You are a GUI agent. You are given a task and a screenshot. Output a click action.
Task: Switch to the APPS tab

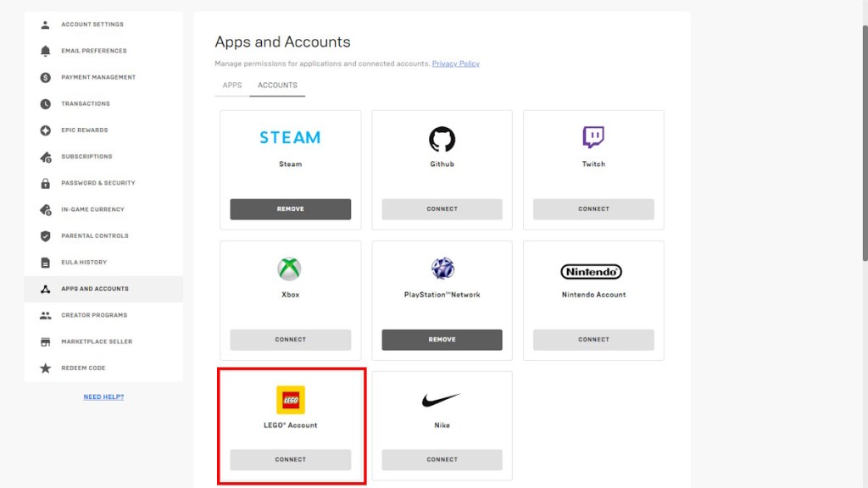tap(231, 85)
